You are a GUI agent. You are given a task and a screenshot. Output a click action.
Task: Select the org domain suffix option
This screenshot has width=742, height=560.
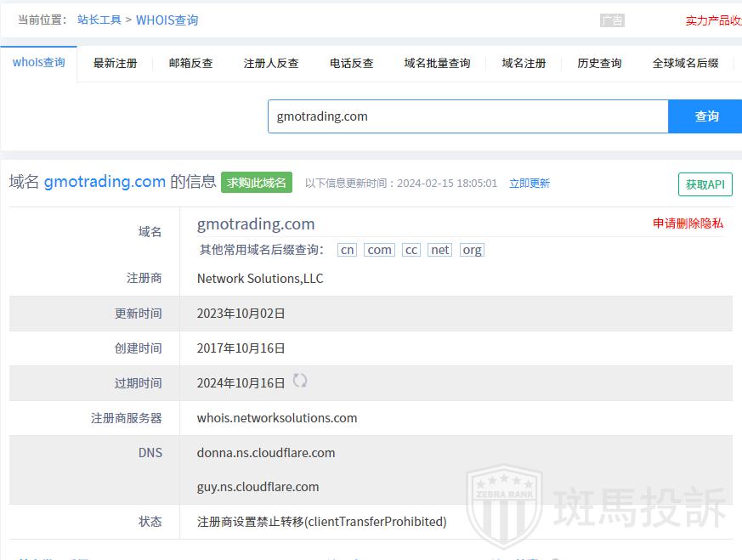[x=472, y=250]
